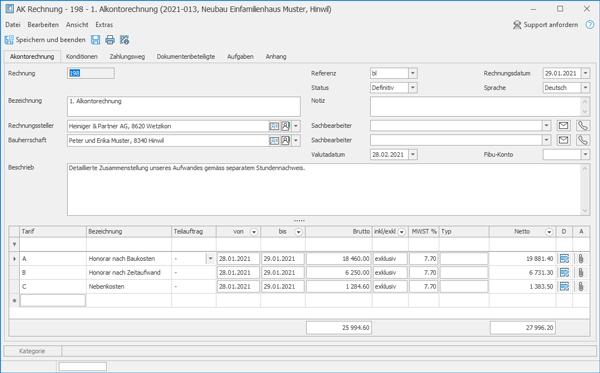Switch to the Aufgaben tab
Screen dimensions: 600x373
point(240,57)
